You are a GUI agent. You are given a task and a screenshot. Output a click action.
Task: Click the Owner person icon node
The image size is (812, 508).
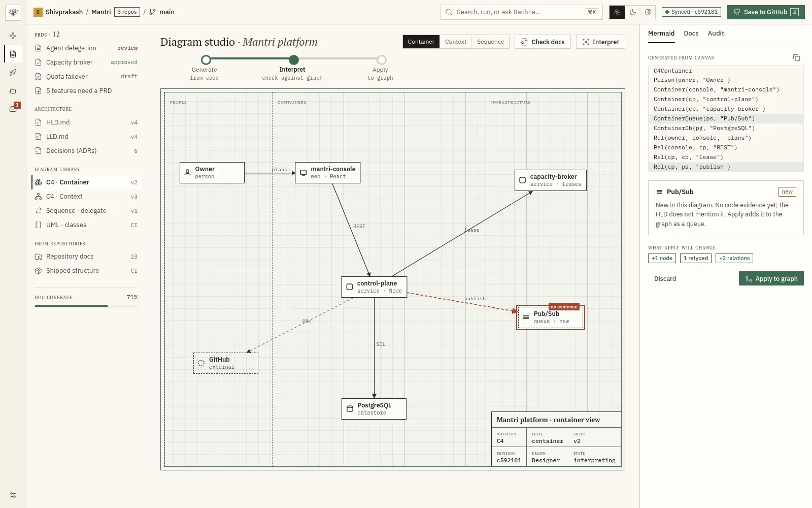tap(188, 172)
